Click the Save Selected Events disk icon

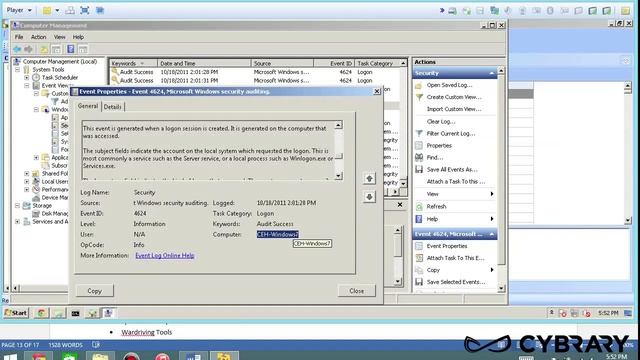pos(419,282)
